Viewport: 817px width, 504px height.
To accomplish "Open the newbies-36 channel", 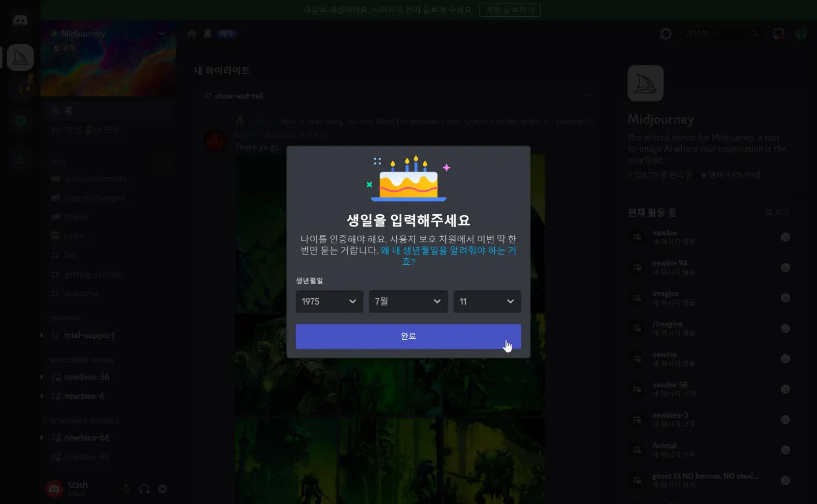I will click(x=108, y=377).
